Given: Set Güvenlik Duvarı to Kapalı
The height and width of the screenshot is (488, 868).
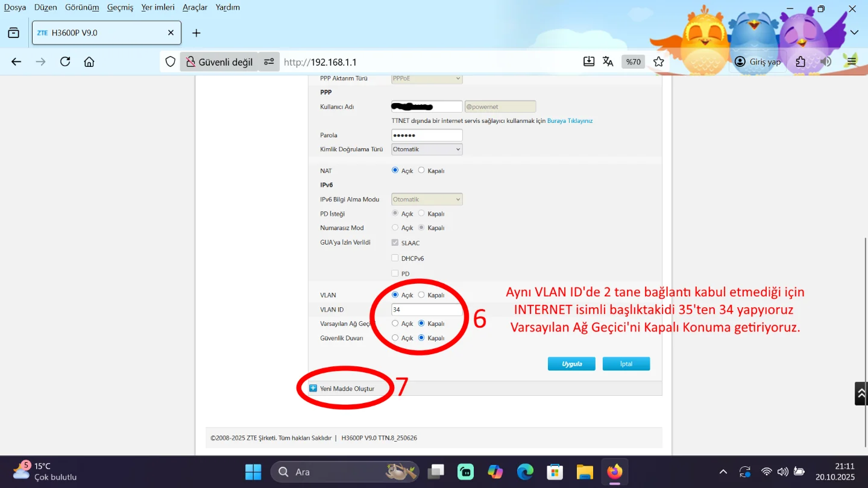Looking at the screenshot, I should pyautogui.click(x=421, y=338).
